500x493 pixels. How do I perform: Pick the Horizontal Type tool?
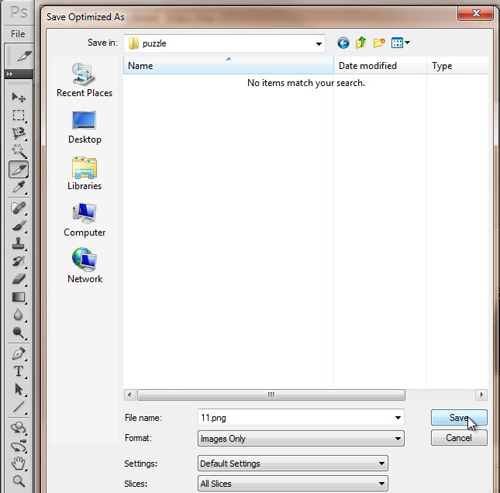pos(18,371)
